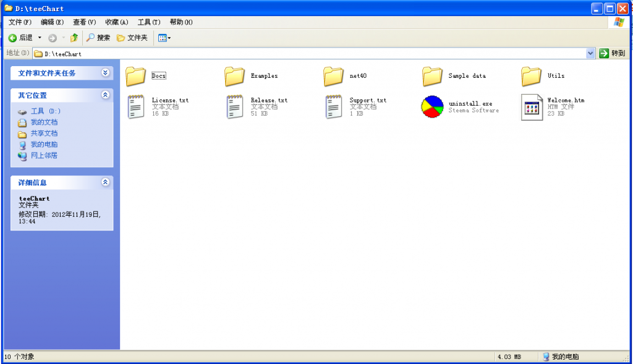Click the 10 个对象 status text

tap(19, 357)
